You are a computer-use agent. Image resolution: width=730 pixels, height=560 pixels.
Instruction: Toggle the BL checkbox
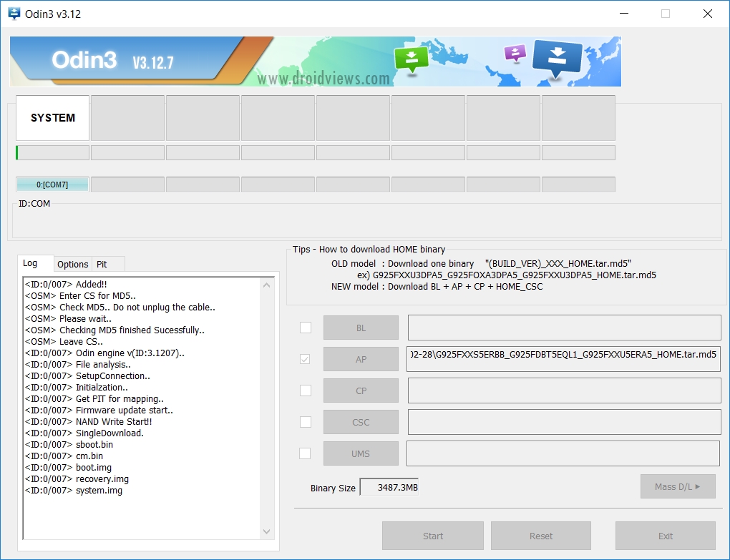(x=306, y=328)
